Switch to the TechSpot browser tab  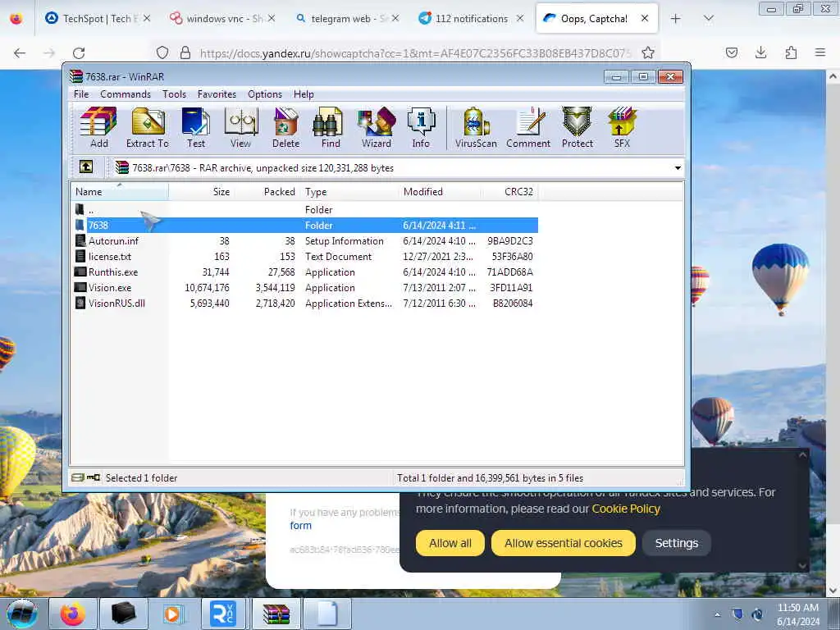(98, 19)
